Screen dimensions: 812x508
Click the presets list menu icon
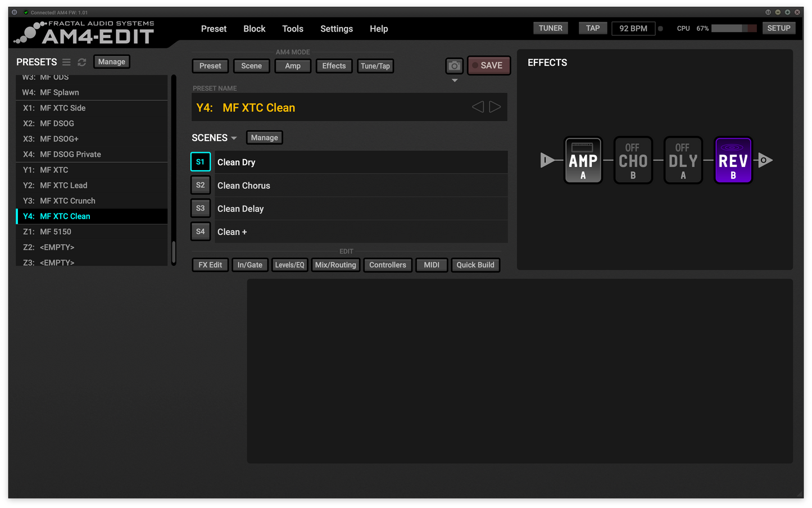tap(66, 62)
